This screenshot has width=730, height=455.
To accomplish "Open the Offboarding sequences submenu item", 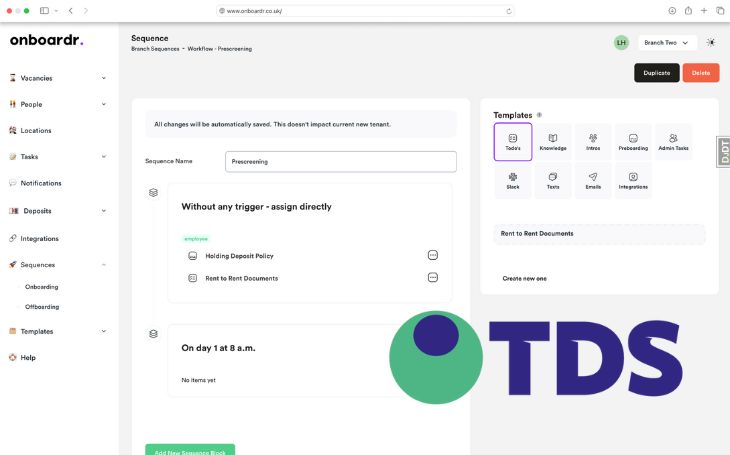I will [x=42, y=307].
